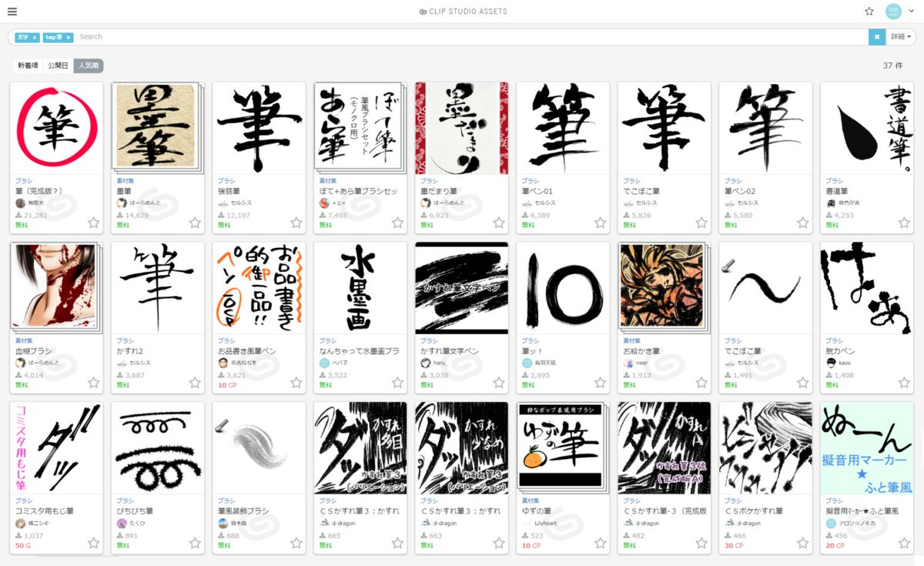The width and height of the screenshot is (924, 566).
Task: Open author 無限光 profile
Action: click(x=38, y=203)
